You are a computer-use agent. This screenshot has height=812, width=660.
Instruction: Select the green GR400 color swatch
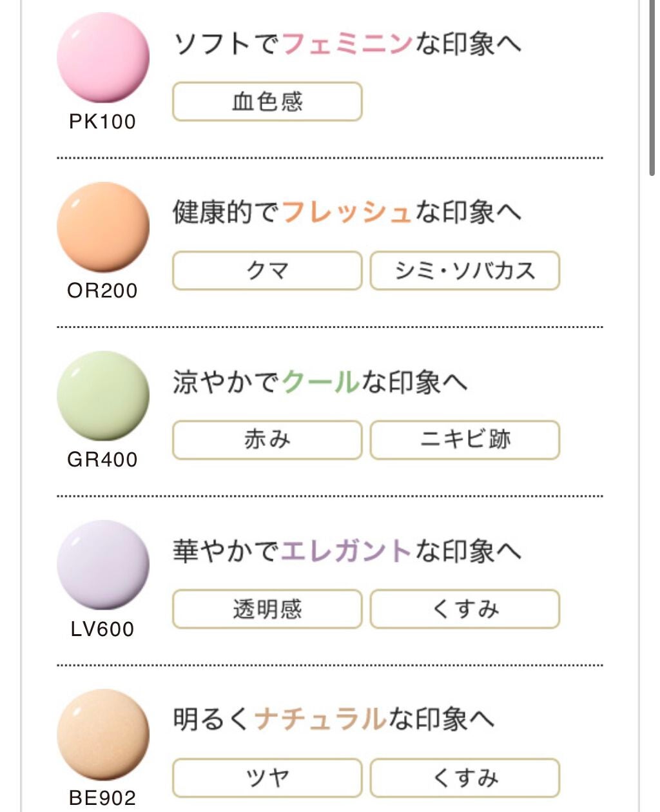point(103,396)
